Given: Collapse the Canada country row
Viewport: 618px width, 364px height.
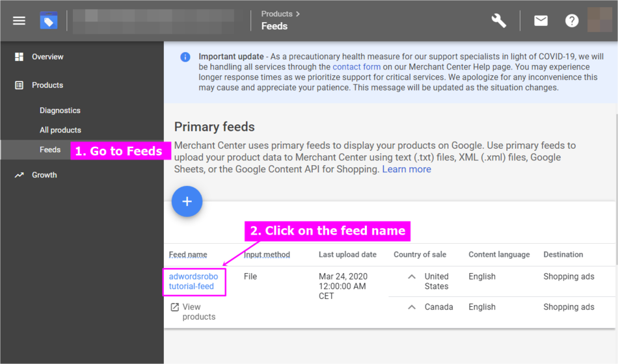Looking at the screenshot, I should (x=411, y=307).
